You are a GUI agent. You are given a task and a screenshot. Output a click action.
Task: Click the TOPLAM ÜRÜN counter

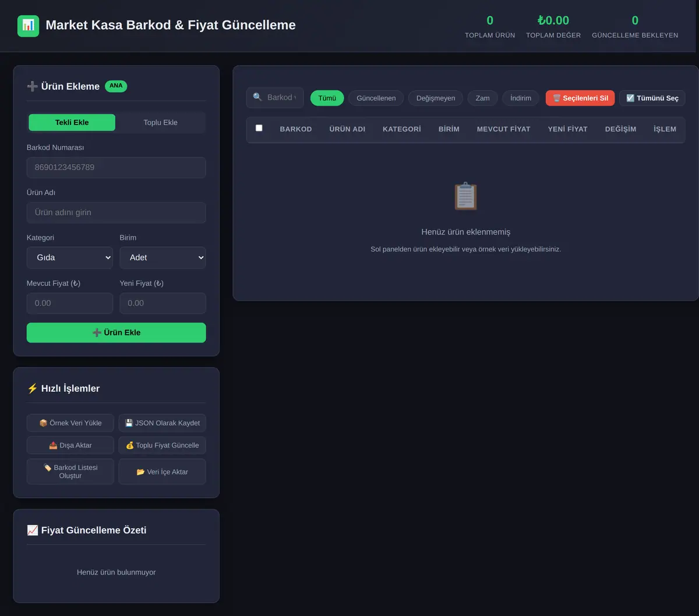point(490,27)
